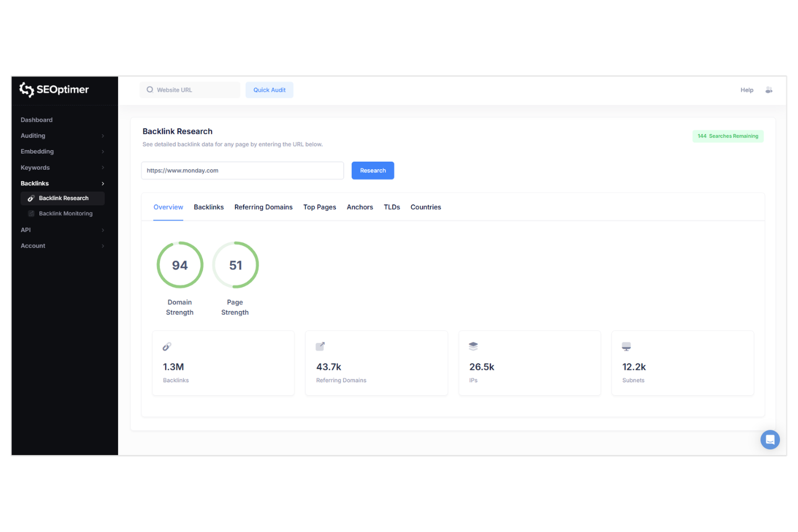Select the Backlink Monitoring icon in sidebar
The height and width of the screenshot is (532, 798).
[31, 213]
